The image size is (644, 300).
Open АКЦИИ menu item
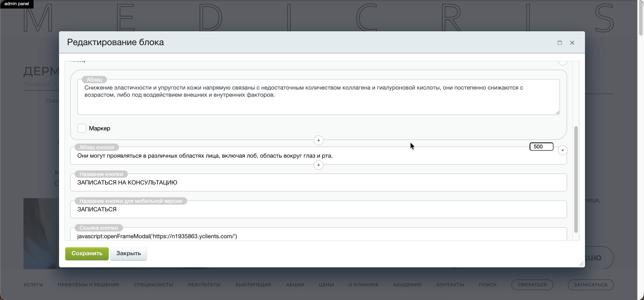click(295, 285)
